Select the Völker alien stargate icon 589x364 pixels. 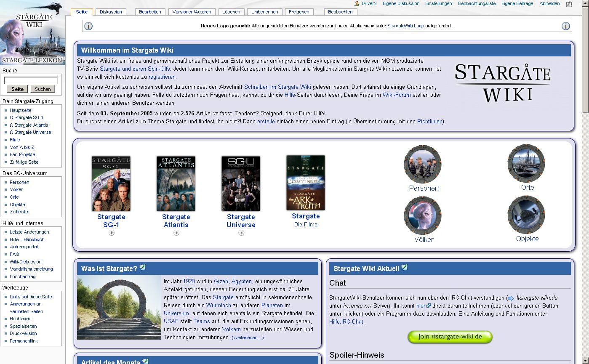click(423, 215)
